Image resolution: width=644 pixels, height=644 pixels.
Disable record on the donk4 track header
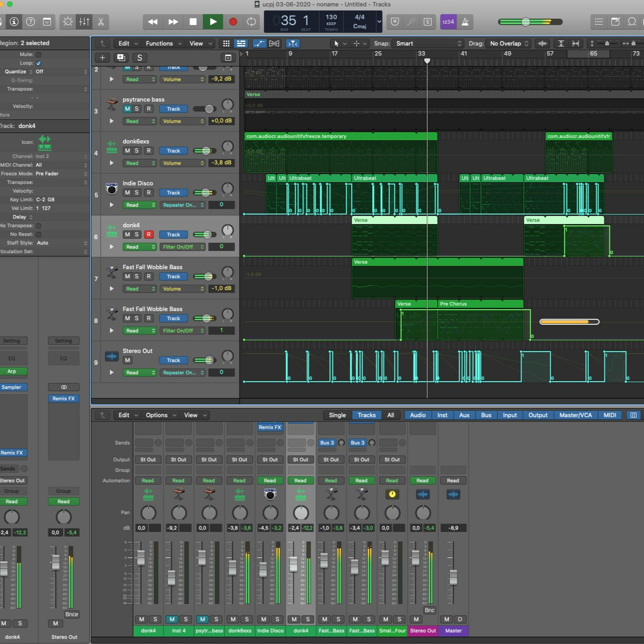(x=149, y=234)
